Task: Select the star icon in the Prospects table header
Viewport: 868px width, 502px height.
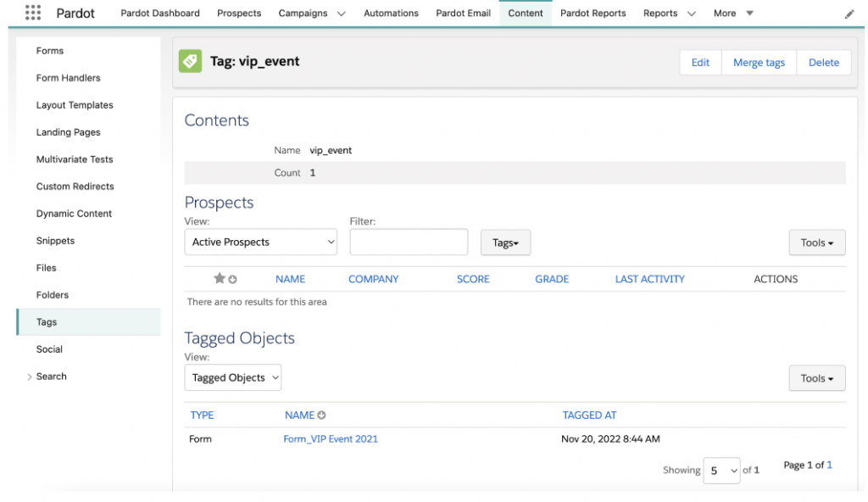Action: click(x=219, y=278)
